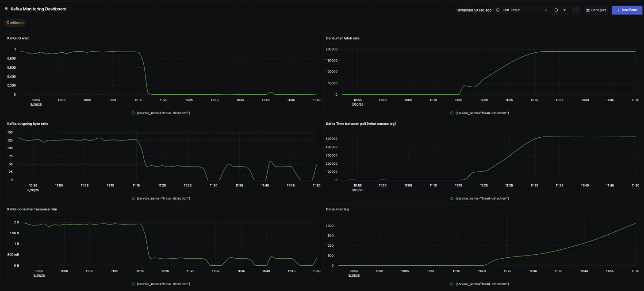Click Kafka consumer response rate panel title
The width and height of the screenshot is (644, 291).
32,209
